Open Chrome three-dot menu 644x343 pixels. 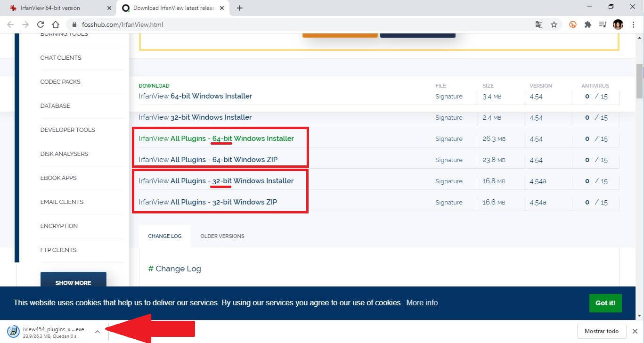[634, 24]
